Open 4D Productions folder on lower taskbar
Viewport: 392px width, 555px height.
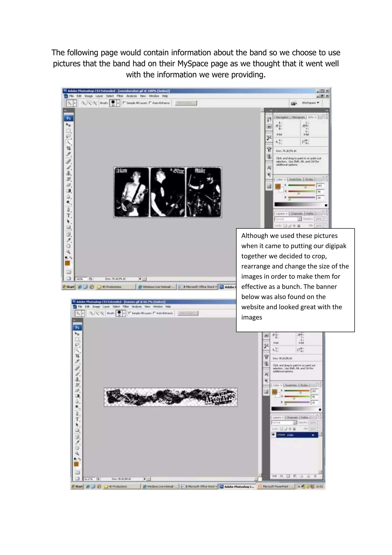pyautogui.click(x=122, y=486)
